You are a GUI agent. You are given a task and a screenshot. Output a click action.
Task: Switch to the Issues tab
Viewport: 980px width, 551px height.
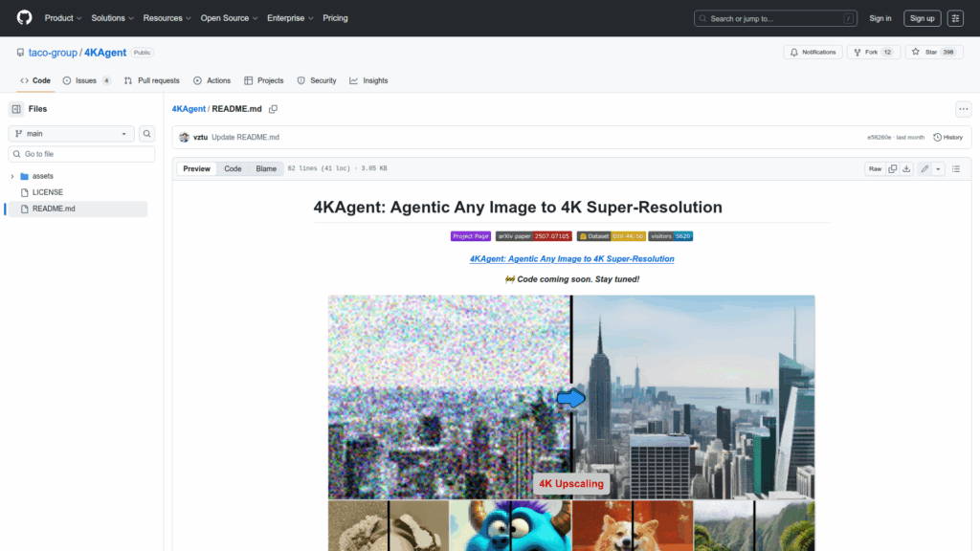(x=86, y=80)
